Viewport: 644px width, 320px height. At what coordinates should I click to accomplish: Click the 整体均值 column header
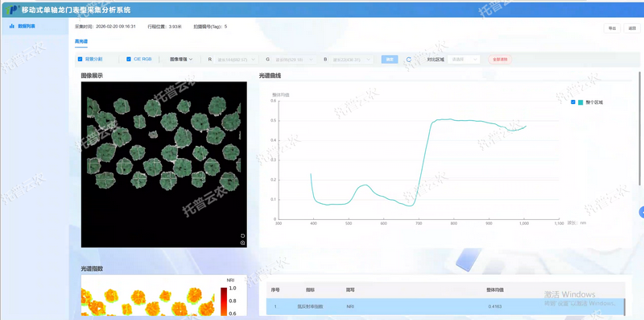[x=495, y=290]
